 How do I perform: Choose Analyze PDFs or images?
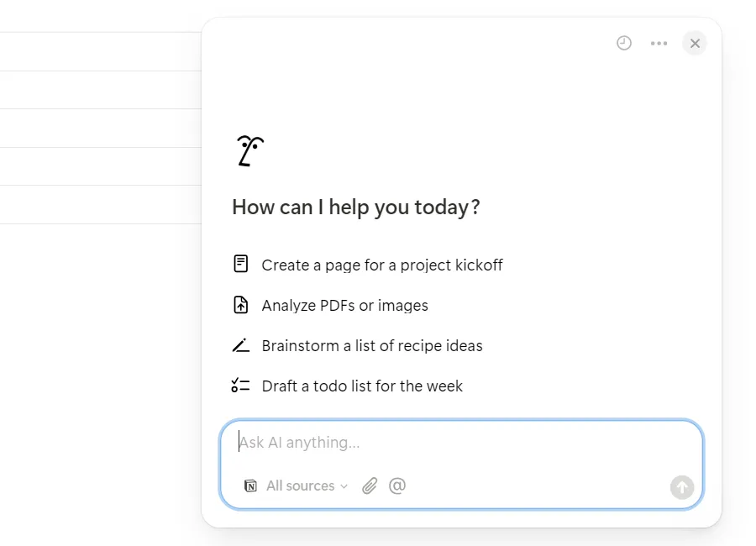pyautogui.click(x=344, y=305)
